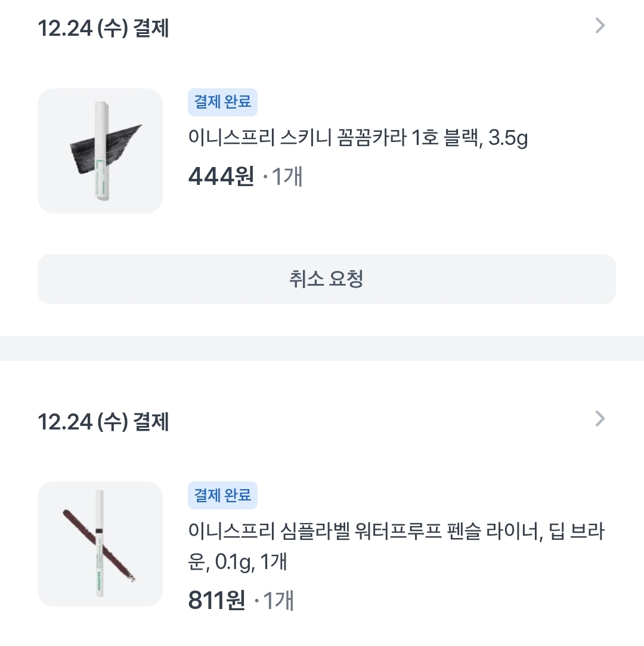
Task: Tap 결제 완료 badge on mascara order
Action: pos(222,101)
